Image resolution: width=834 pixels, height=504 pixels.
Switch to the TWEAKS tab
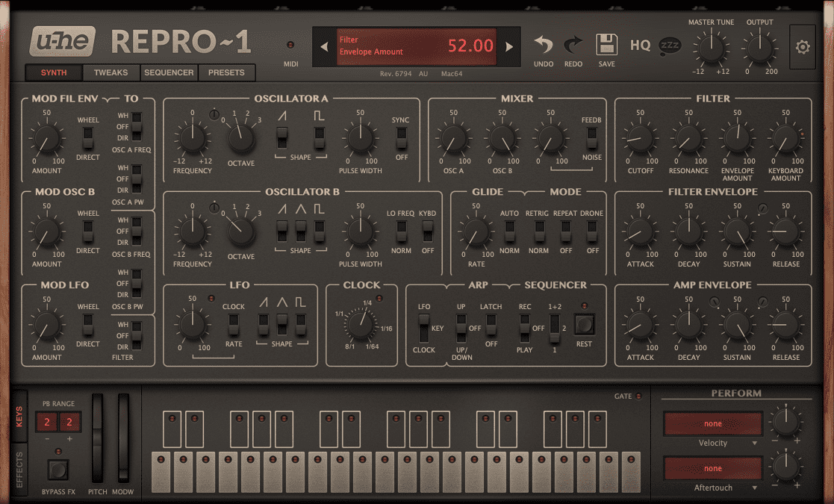click(111, 72)
